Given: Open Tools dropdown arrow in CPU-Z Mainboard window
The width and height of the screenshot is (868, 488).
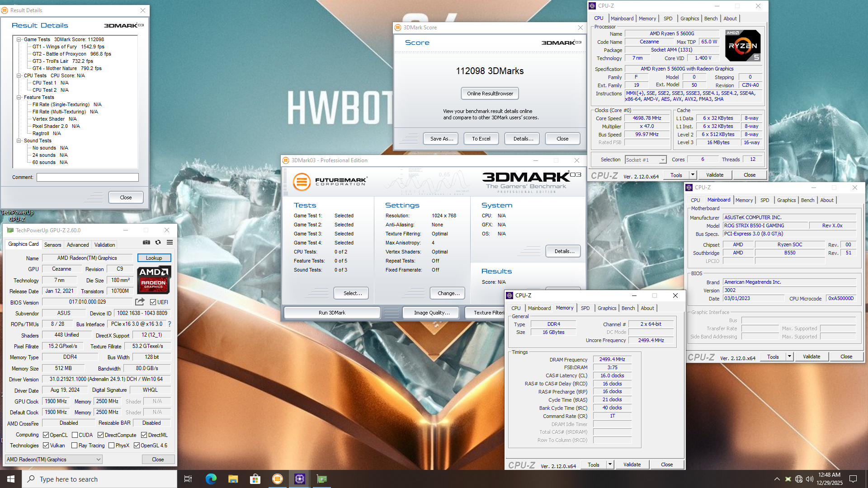Looking at the screenshot, I should [x=789, y=357].
